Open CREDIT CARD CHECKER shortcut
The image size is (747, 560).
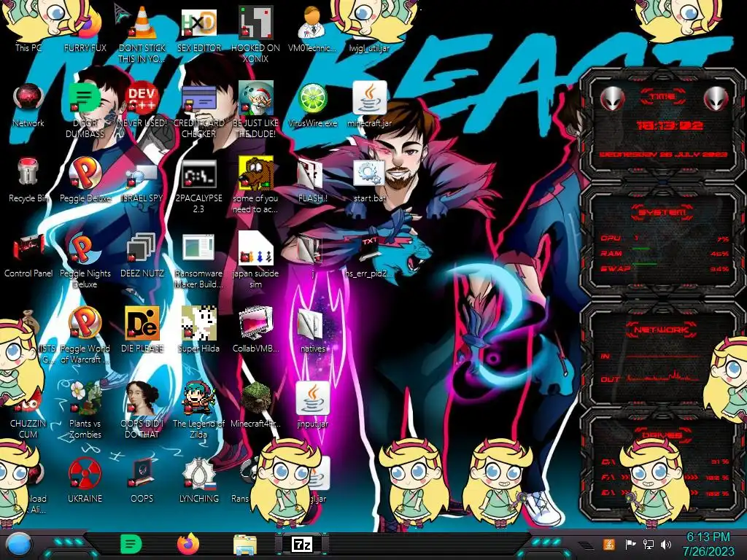pyautogui.click(x=199, y=98)
